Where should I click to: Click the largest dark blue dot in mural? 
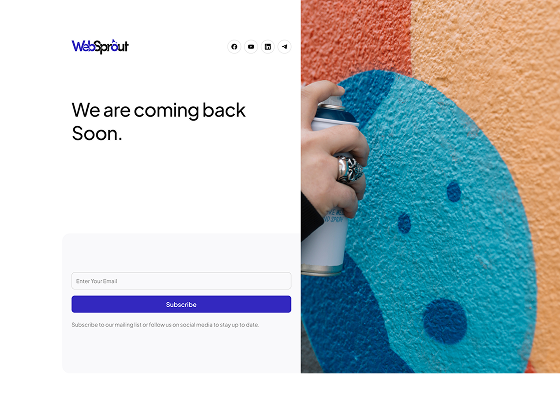(445, 321)
